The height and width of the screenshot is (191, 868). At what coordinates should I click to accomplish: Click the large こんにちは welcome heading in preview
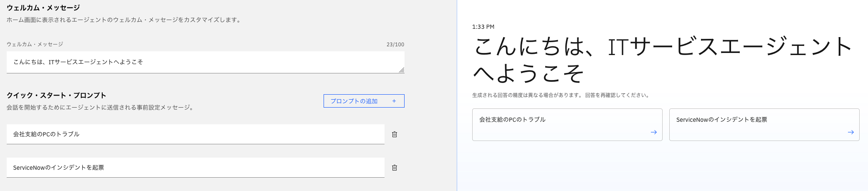[x=662, y=60]
